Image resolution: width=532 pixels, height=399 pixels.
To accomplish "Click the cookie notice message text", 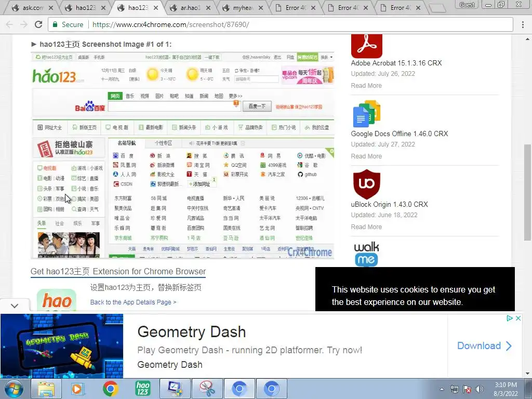I will tap(413, 296).
